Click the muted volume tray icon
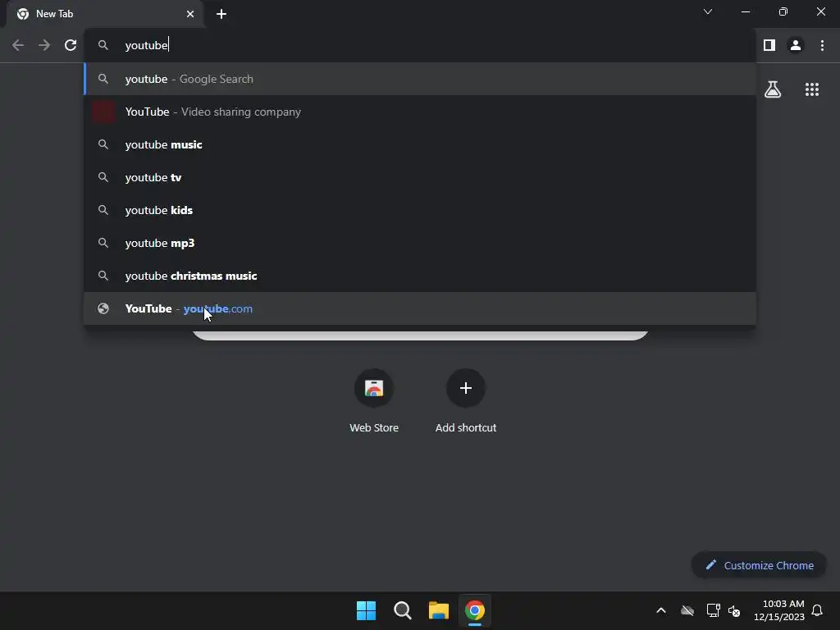 (x=734, y=610)
